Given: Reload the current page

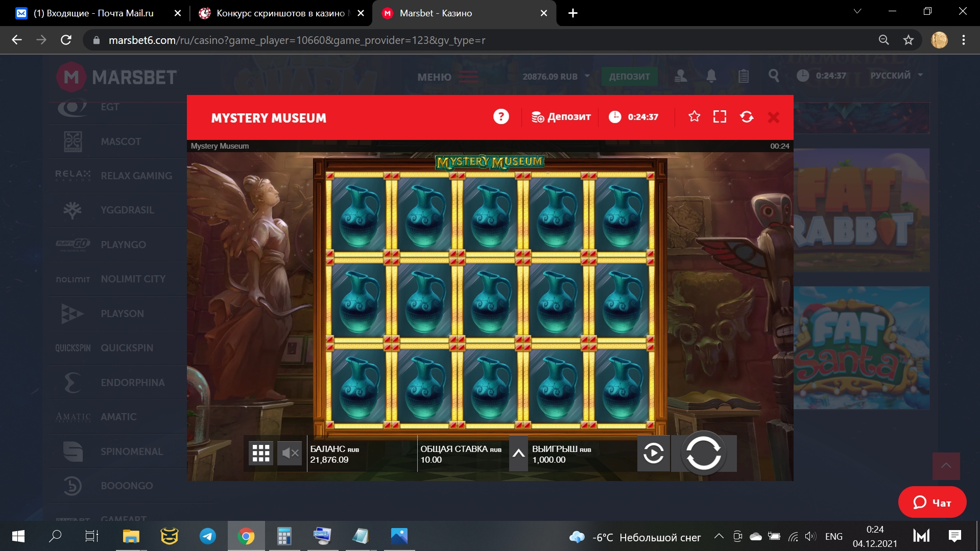Looking at the screenshot, I should 66,40.
